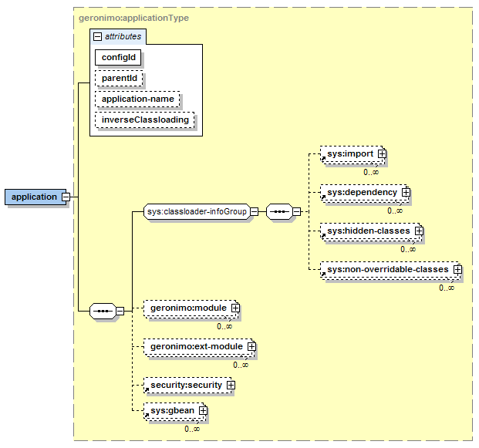
Task: Click the 0..∞ cardinality under sys:dependency
Action: [395, 211]
